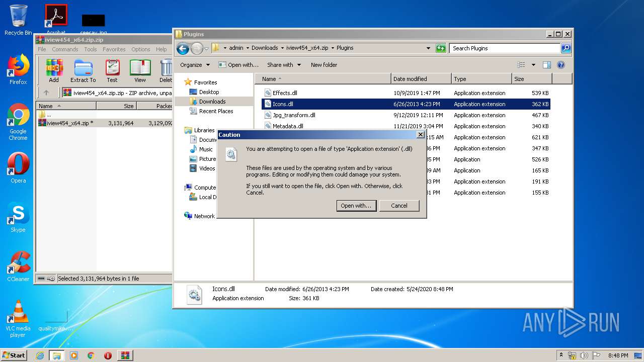644x362 pixels.
Task: Click the View icon in WinRAR toolbar
Action: [140, 71]
